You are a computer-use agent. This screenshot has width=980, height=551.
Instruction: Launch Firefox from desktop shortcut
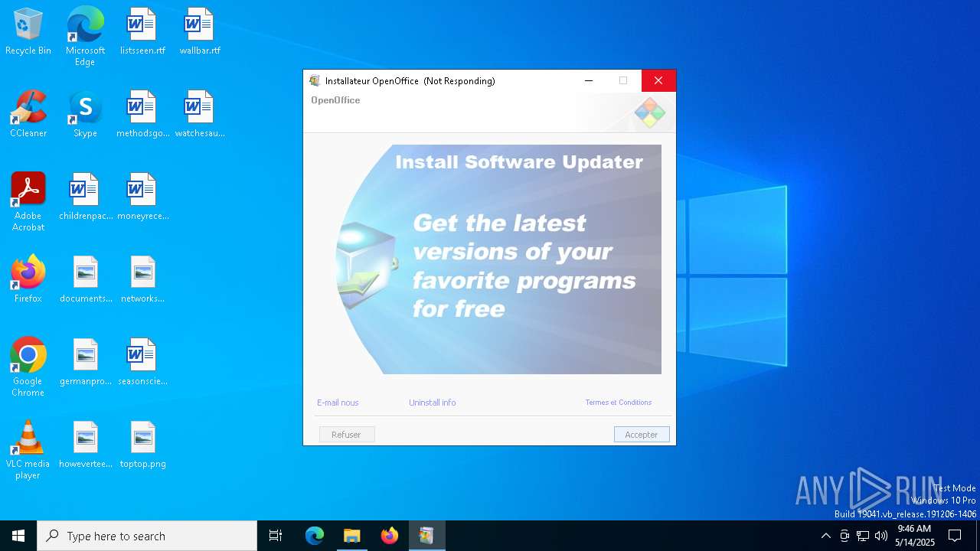click(28, 279)
